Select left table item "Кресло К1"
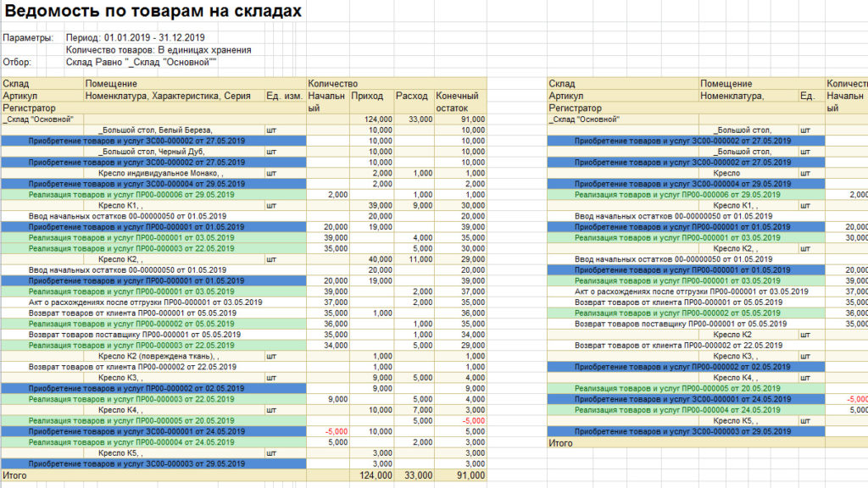 click(x=120, y=205)
